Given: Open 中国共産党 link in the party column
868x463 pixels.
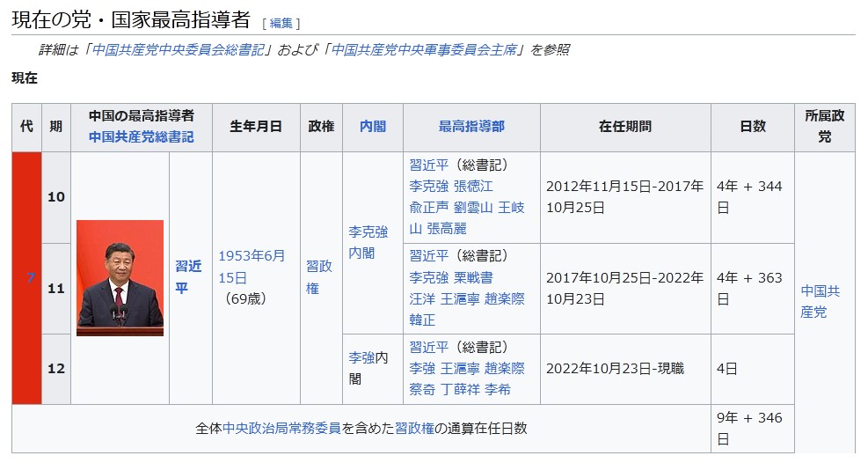Looking at the screenshot, I should pyautogui.click(x=820, y=301).
